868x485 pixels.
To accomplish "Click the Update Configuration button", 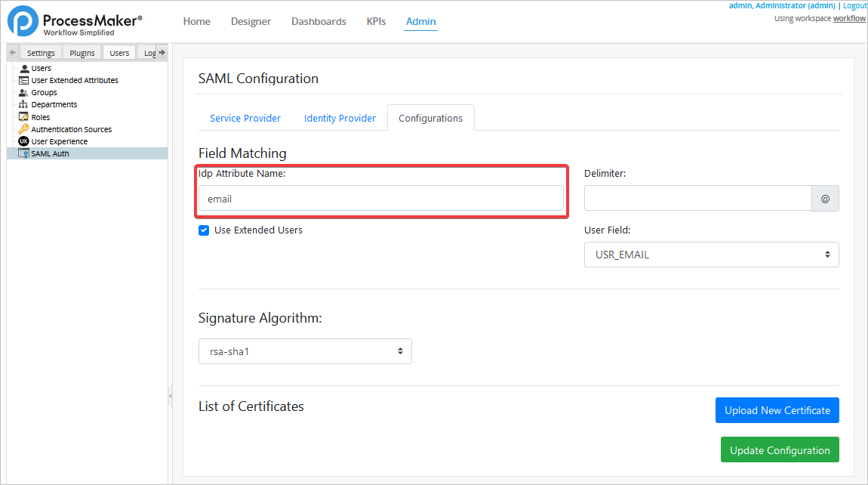I will [780, 450].
